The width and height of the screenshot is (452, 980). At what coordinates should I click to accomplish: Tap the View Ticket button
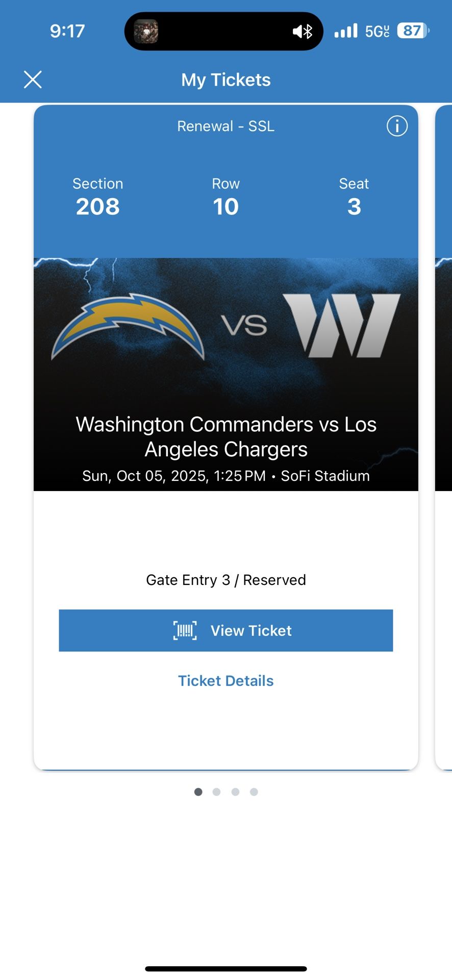click(226, 630)
